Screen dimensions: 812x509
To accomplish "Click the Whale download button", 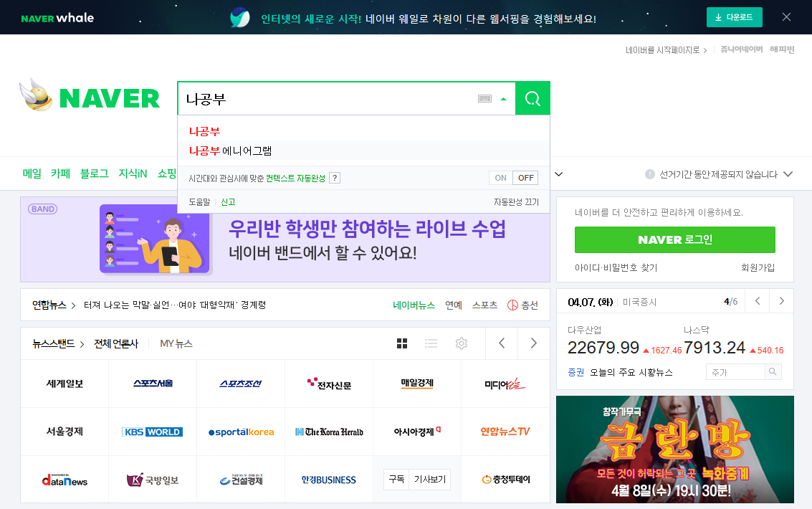I will (x=735, y=17).
